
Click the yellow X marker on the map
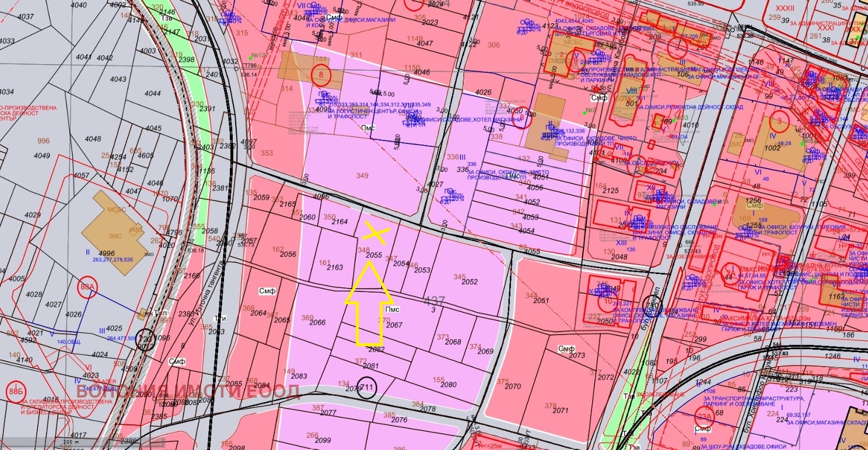click(x=376, y=234)
